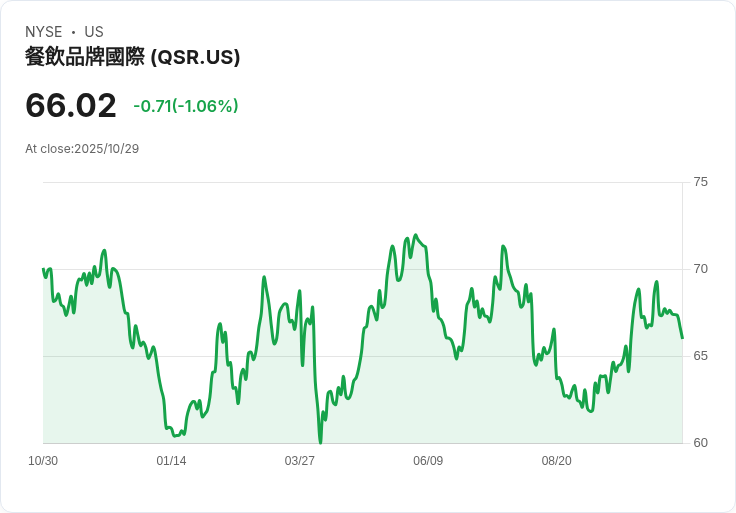This screenshot has height=513, width=736.
Task: Click the At close date text
Action: click(x=82, y=149)
